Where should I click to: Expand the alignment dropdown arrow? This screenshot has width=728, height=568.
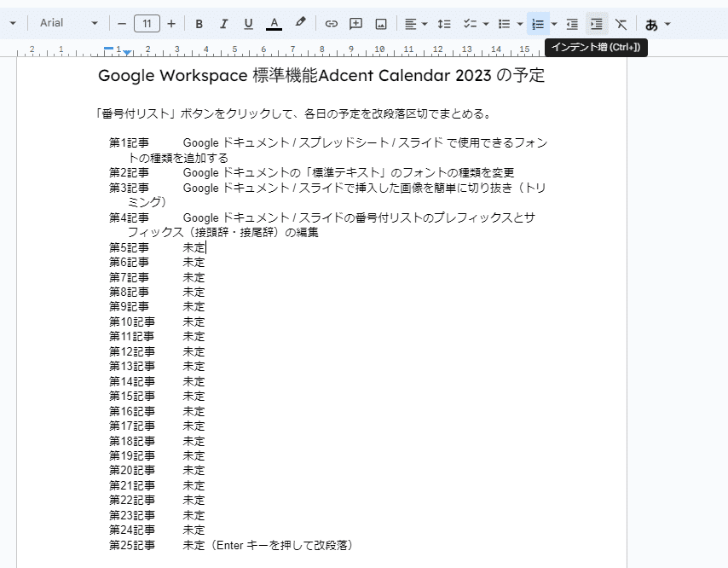pyautogui.click(x=425, y=24)
